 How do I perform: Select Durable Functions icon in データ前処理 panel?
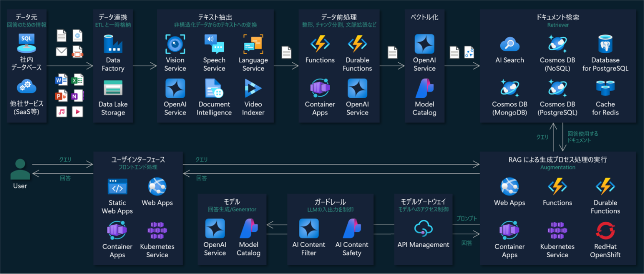point(357,44)
